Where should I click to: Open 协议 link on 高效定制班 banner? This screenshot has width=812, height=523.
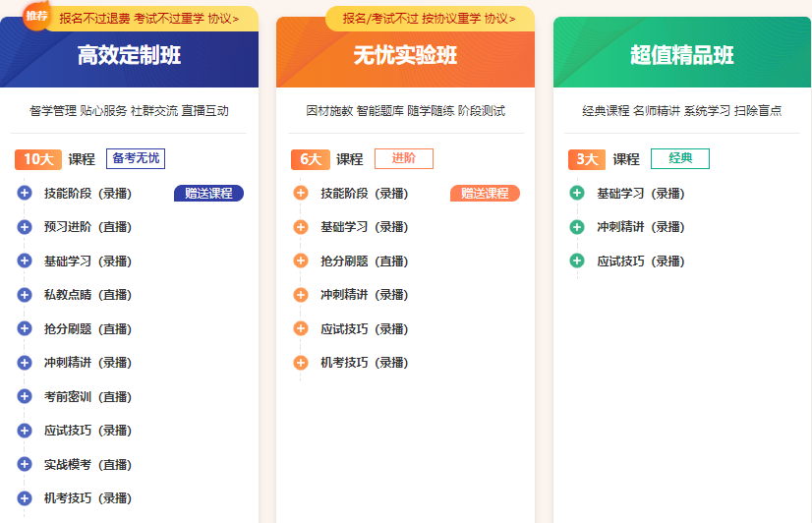click(x=223, y=19)
